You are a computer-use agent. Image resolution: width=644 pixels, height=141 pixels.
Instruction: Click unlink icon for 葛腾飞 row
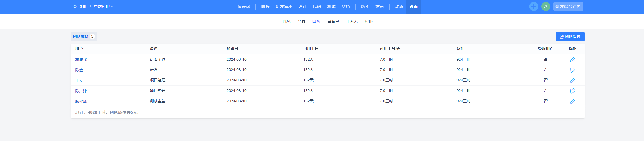click(x=572, y=60)
